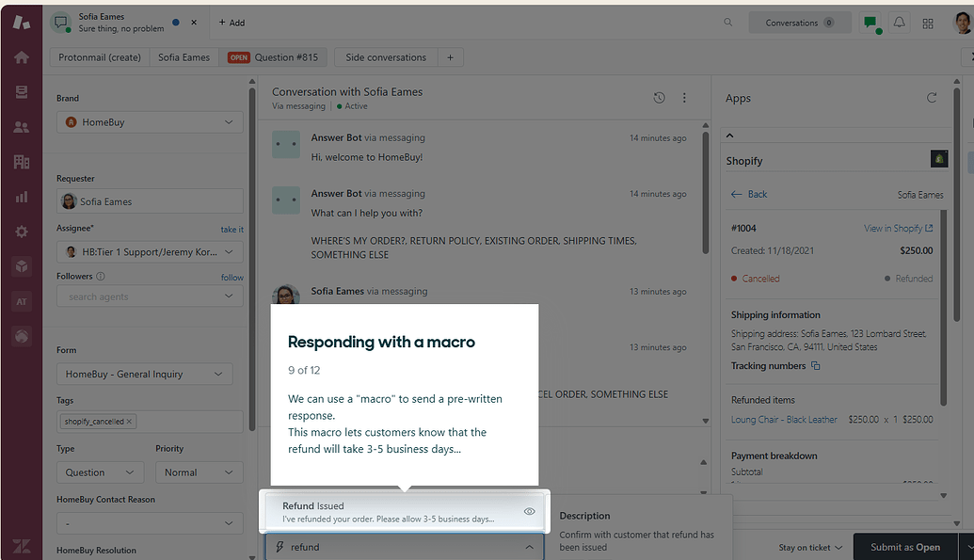Open Reporting bar-chart icon in sidebar
The width and height of the screenshot is (974, 560).
pyautogui.click(x=21, y=197)
